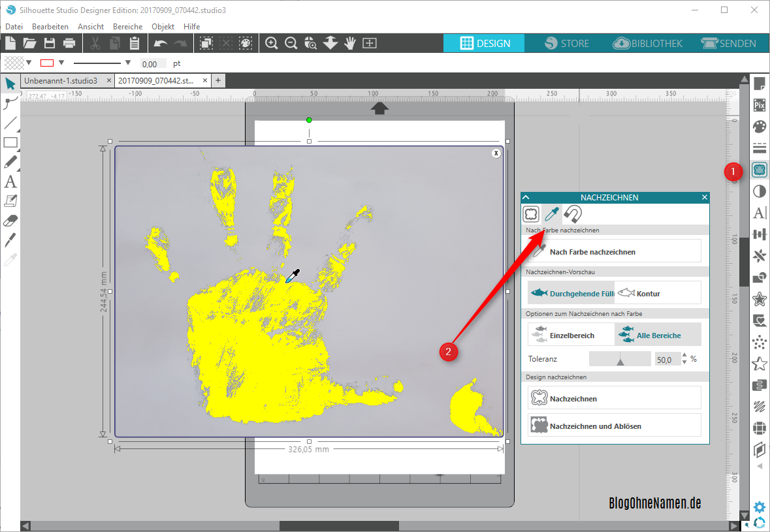Select the Eraser tool

coord(10,220)
